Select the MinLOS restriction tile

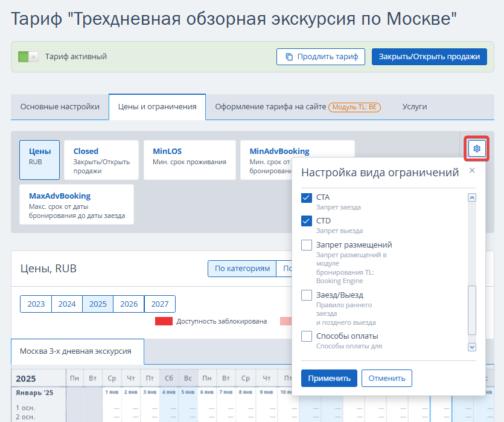point(190,160)
